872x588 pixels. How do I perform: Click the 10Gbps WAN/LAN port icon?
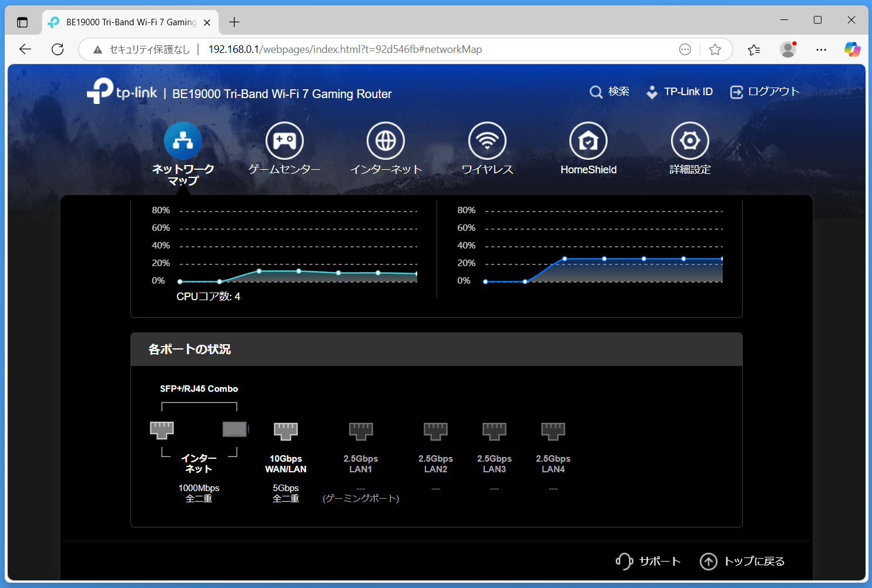[x=286, y=431]
